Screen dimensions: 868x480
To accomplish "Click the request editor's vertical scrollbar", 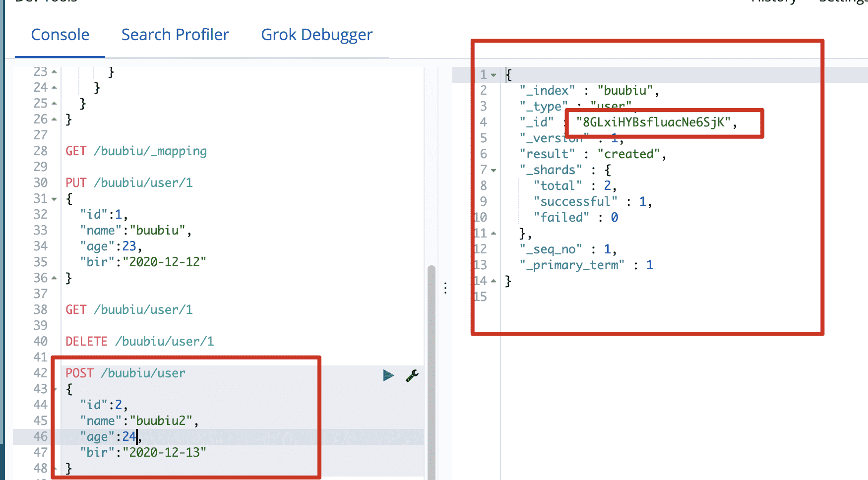I will click(431, 372).
